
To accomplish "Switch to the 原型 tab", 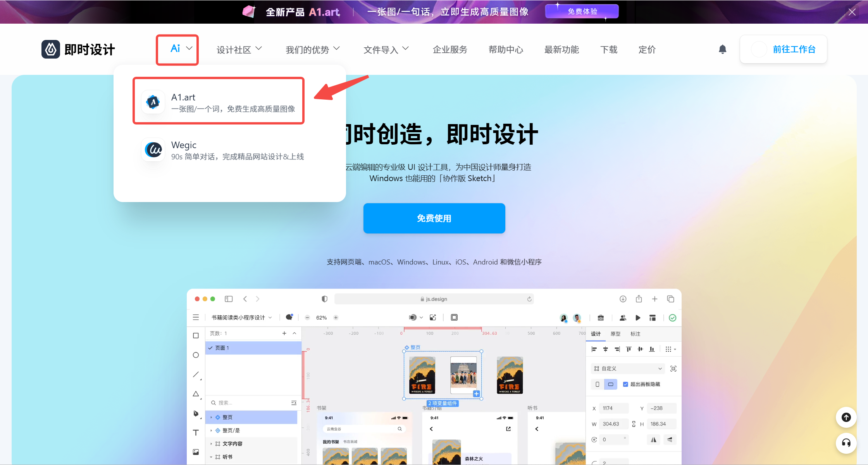I will click(615, 334).
